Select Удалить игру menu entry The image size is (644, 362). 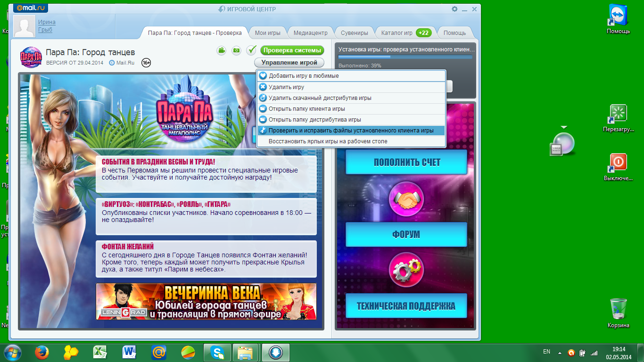[351, 87]
